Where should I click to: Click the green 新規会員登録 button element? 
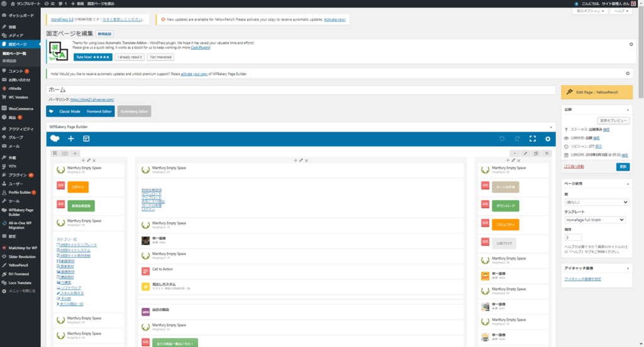81,205
